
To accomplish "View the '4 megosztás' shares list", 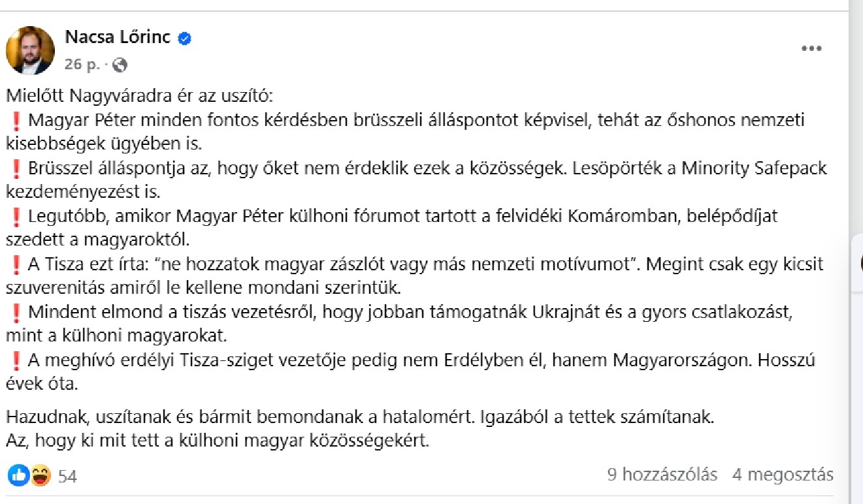I will pyautogui.click(x=783, y=475).
